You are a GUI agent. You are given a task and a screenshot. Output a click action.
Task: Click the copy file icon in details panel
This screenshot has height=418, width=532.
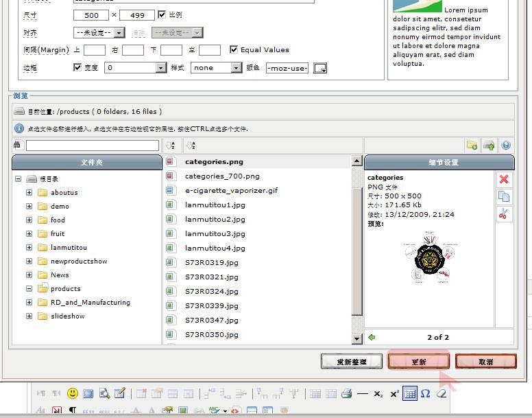click(x=504, y=197)
